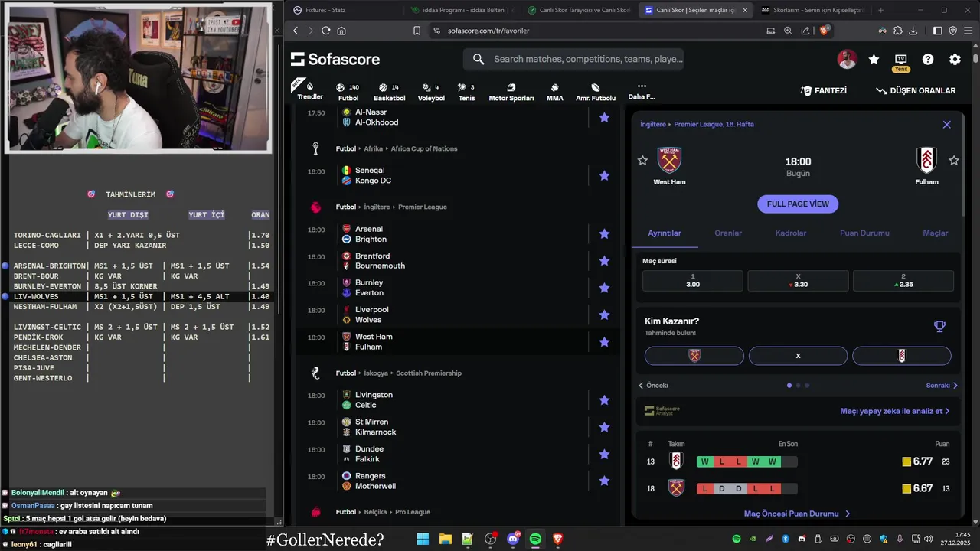Click the Sofascore logo
980x551 pixels.
335,59
